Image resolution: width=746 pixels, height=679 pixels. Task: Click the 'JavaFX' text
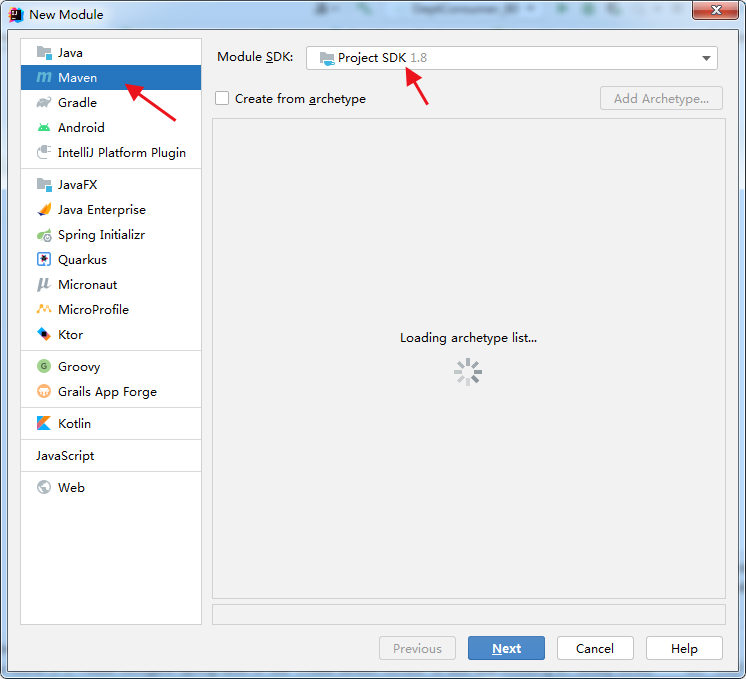point(78,185)
